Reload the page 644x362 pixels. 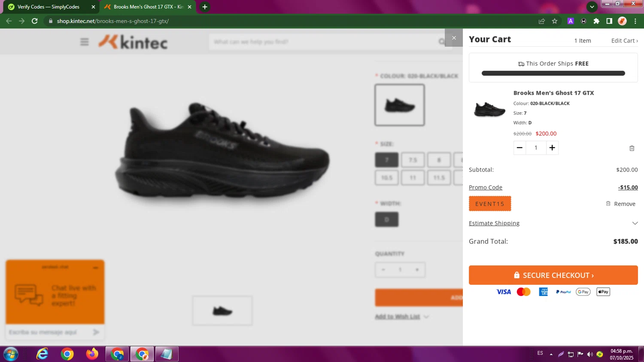tap(35, 21)
